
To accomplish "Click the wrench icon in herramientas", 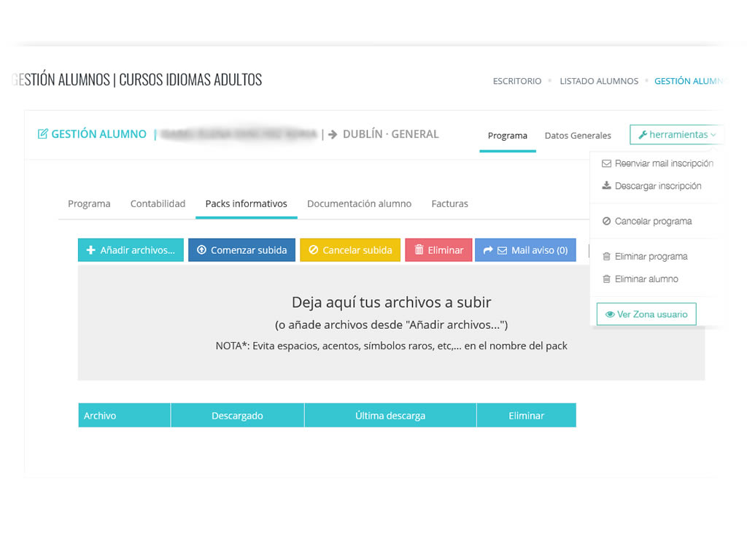I will (x=642, y=135).
